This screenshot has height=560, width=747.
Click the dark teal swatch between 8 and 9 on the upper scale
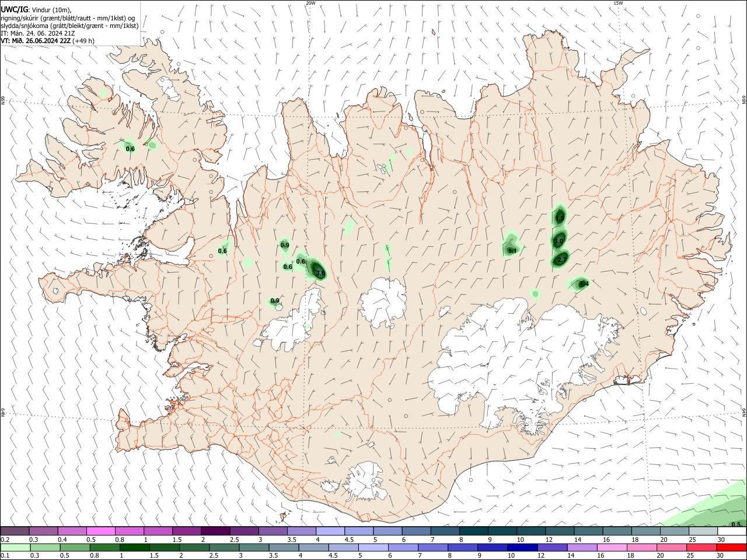point(474,531)
